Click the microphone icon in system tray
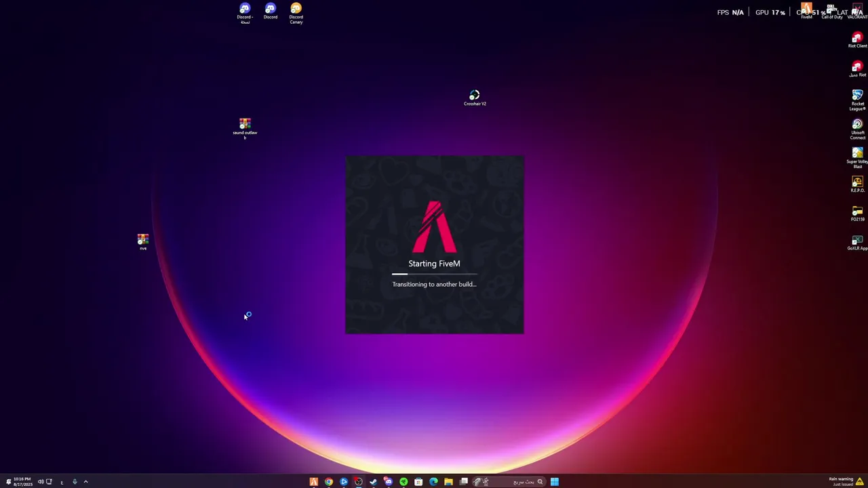 75,482
